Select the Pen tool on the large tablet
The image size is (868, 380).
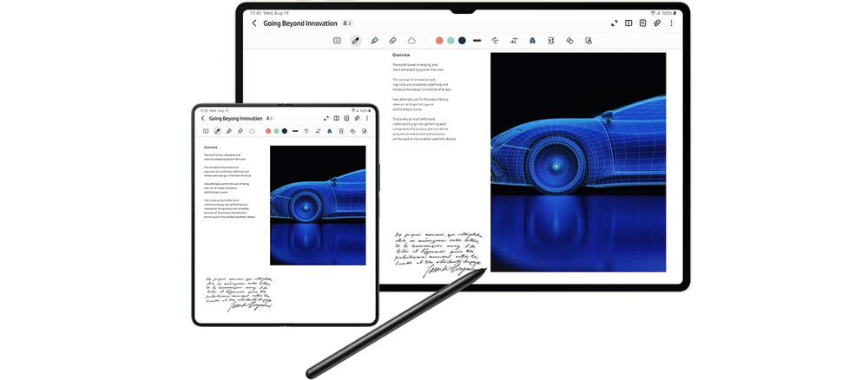(x=356, y=41)
